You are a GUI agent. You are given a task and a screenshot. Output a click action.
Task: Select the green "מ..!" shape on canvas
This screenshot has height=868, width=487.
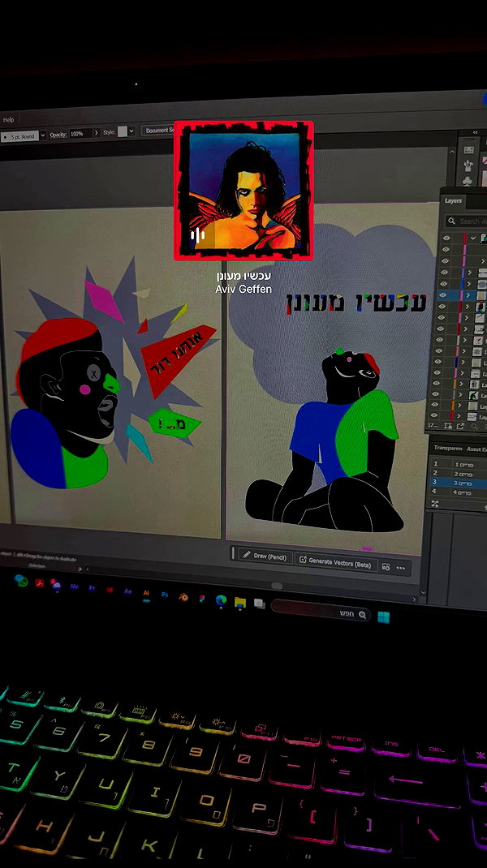175,423
